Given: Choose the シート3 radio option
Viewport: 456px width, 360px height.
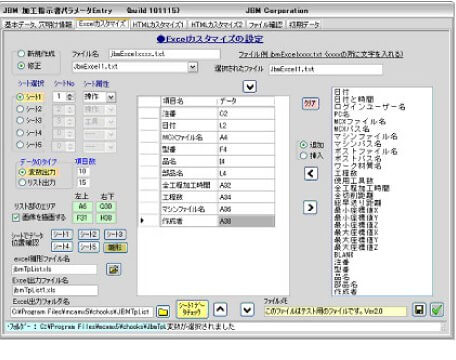Looking at the screenshot, I should pyautogui.click(x=20, y=120).
